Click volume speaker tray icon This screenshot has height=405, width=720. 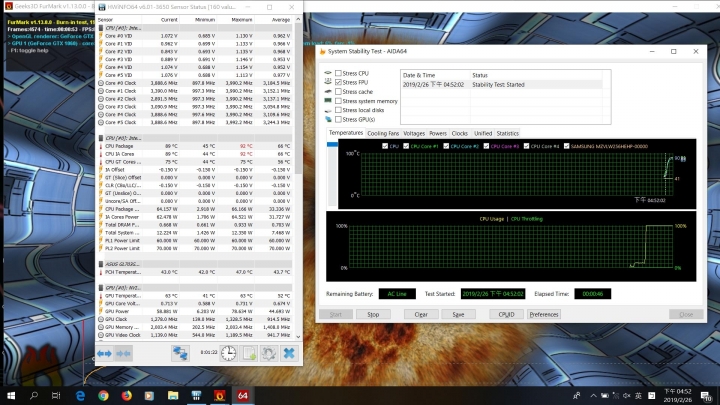tap(627, 395)
